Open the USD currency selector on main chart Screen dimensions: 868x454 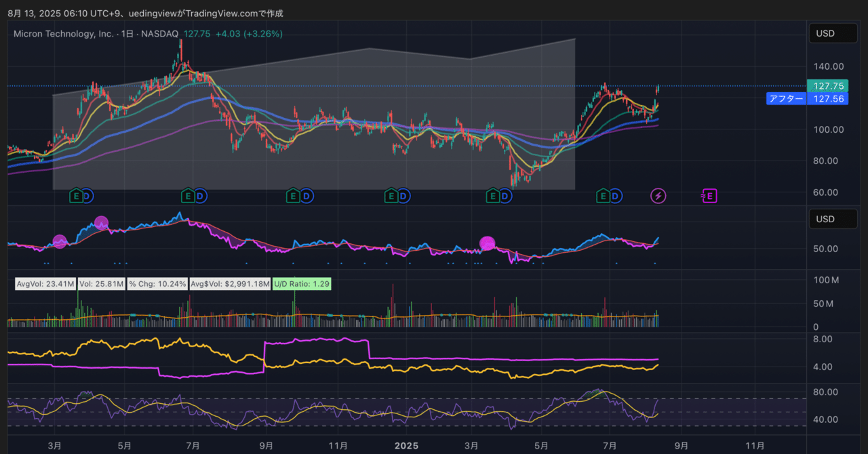833,33
